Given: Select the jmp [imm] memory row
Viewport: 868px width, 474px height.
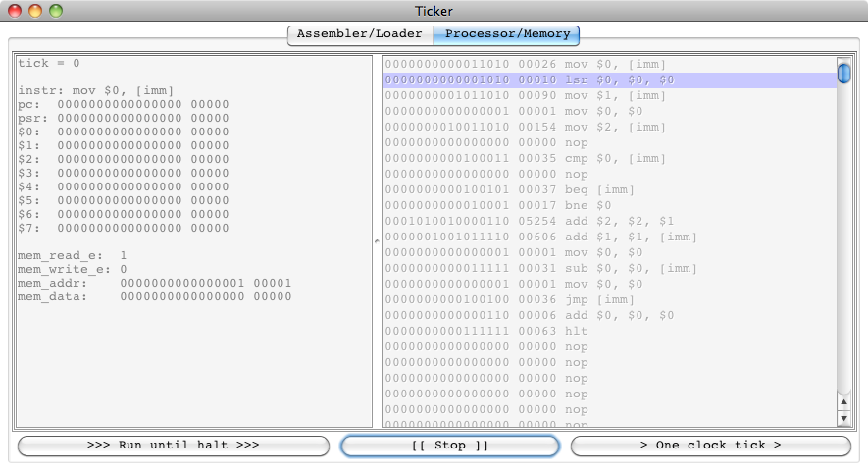Looking at the screenshot, I should [608, 299].
